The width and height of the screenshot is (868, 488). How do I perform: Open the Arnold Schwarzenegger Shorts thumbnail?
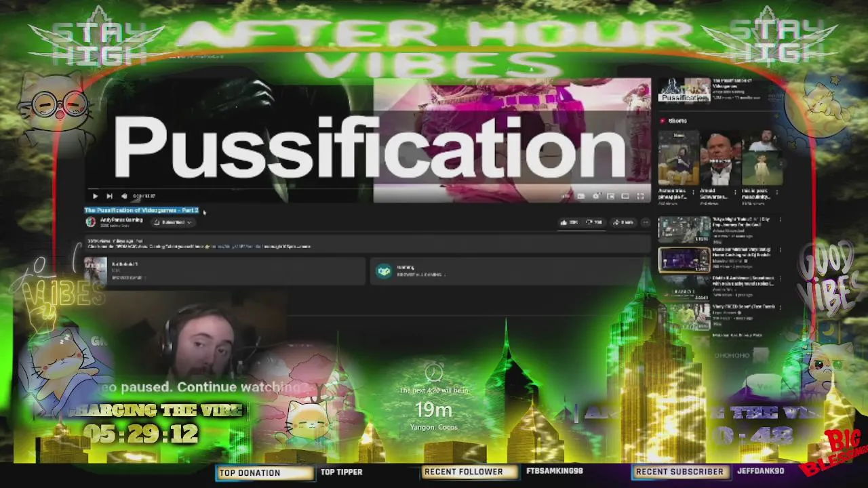pos(720,159)
